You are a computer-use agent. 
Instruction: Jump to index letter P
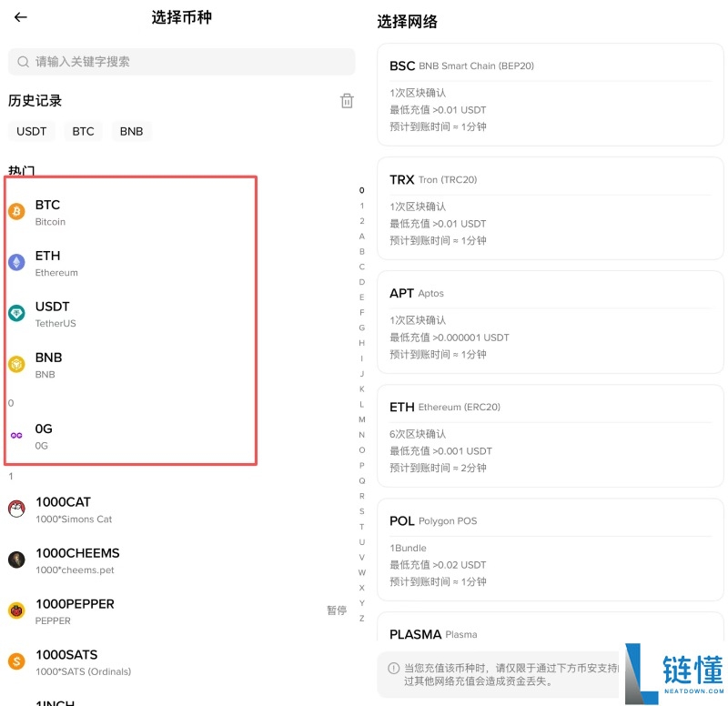(x=361, y=466)
